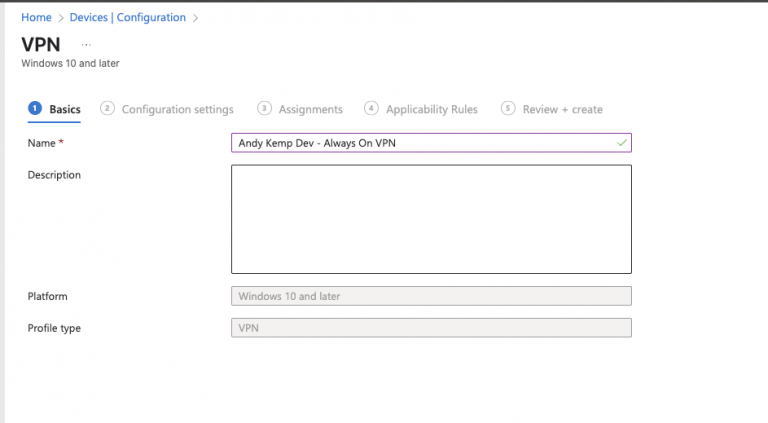Focus the Name text input
This screenshot has width=768, height=423.
(x=420, y=143)
